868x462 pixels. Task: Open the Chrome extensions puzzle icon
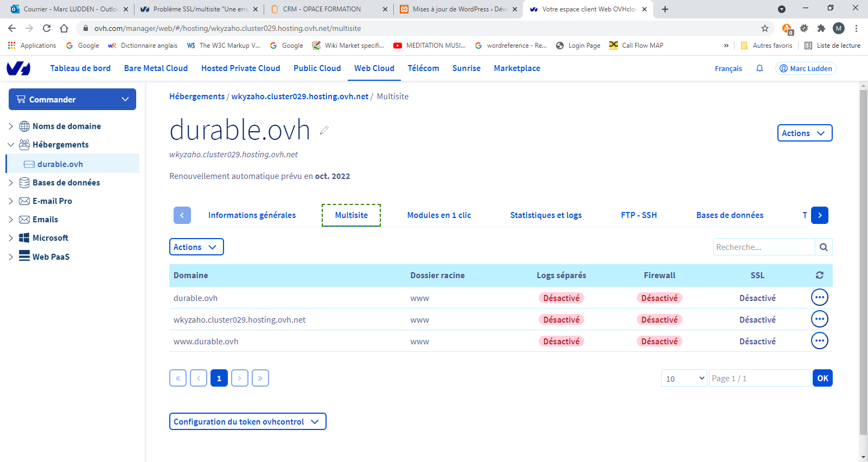click(821, 28)
